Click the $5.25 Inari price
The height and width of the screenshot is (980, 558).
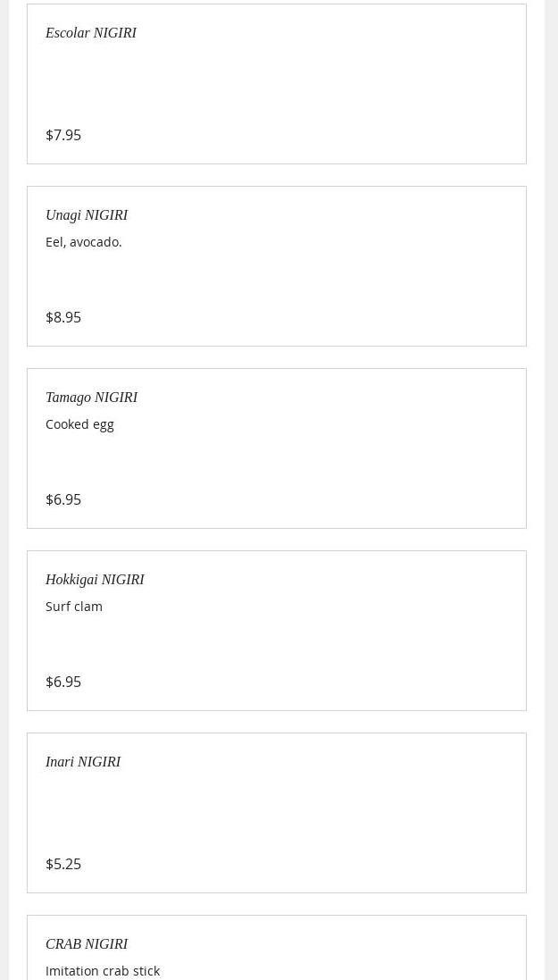[x=63, y=864]
